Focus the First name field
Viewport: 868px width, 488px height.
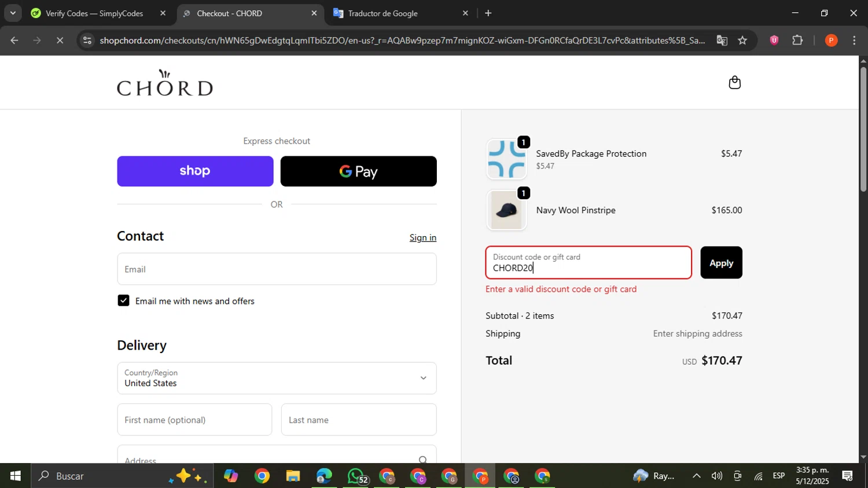pos(194,420)
